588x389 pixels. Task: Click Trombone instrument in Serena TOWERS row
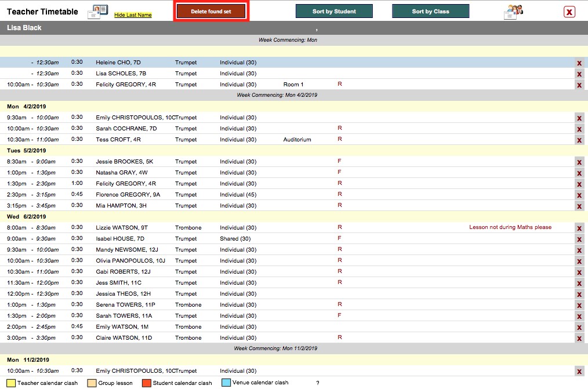point(188,305)
